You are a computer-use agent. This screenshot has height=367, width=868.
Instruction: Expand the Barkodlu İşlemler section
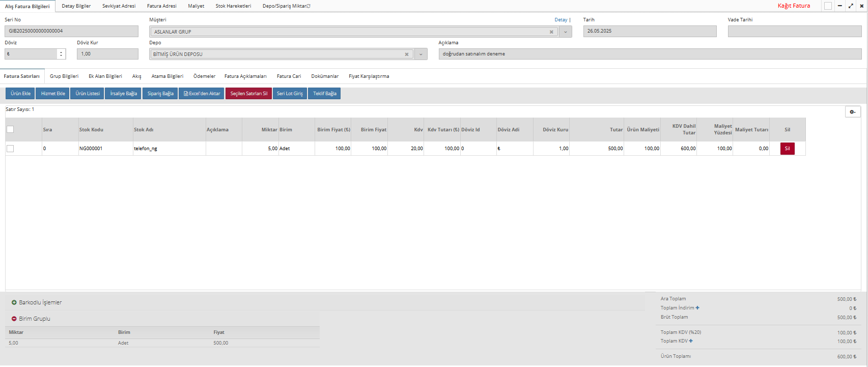[14, 302]
